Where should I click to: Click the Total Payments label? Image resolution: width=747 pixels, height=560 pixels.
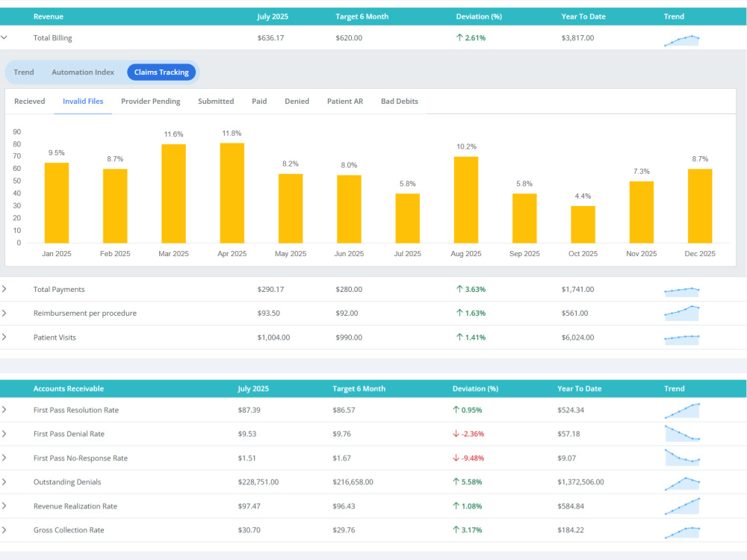59,289
